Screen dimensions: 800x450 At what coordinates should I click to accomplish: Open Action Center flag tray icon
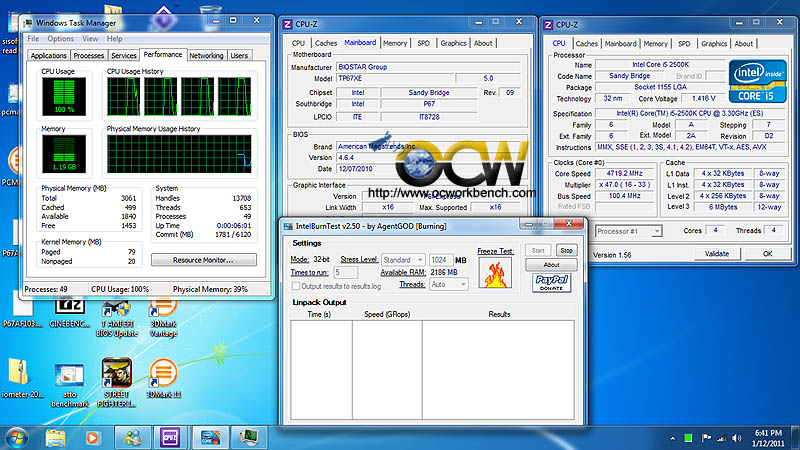coord(706,438)
